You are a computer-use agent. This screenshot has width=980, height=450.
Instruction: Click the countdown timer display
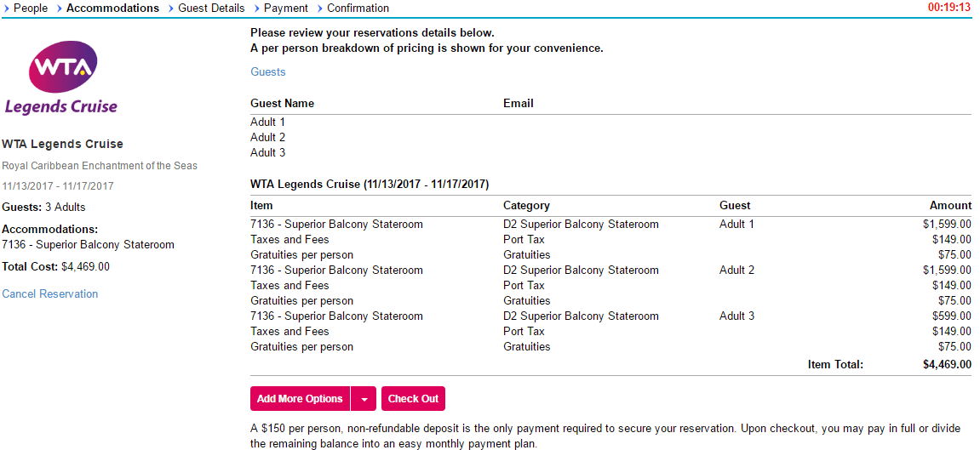[949, 8]
